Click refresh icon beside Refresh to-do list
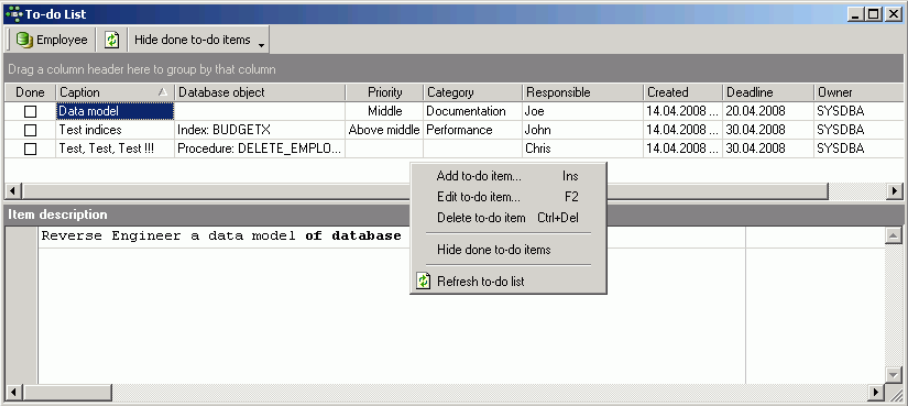 point(423,282)
